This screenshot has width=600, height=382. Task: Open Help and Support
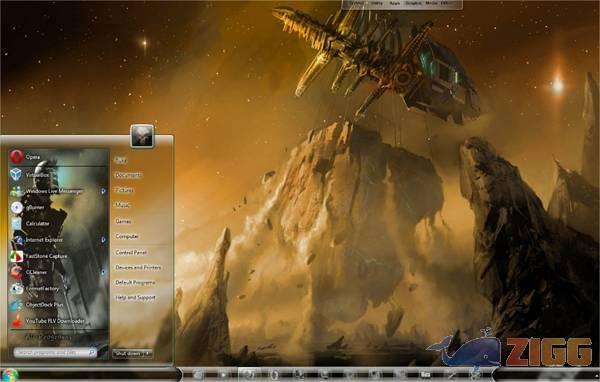pyautogui.click(x=135, y=297)
